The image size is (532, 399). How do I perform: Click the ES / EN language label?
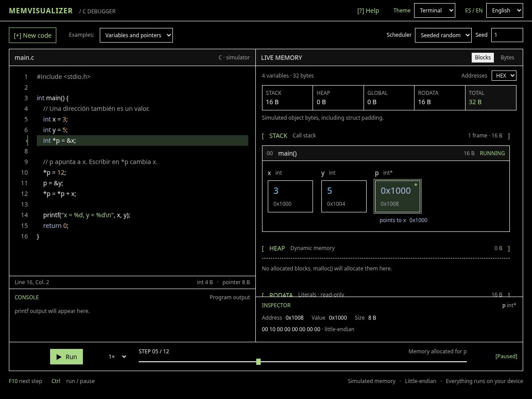pyautogui.click(x=474, y=10)
